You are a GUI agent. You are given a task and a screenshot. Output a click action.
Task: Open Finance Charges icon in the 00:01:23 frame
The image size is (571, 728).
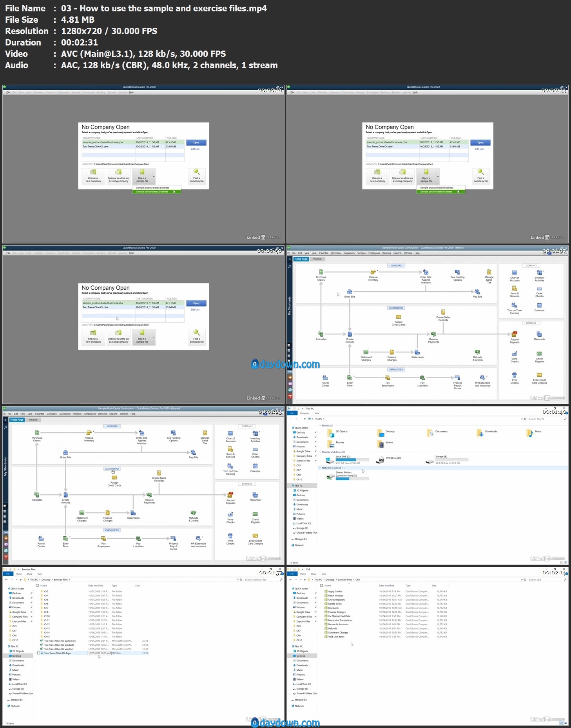(x=107, y=513)
